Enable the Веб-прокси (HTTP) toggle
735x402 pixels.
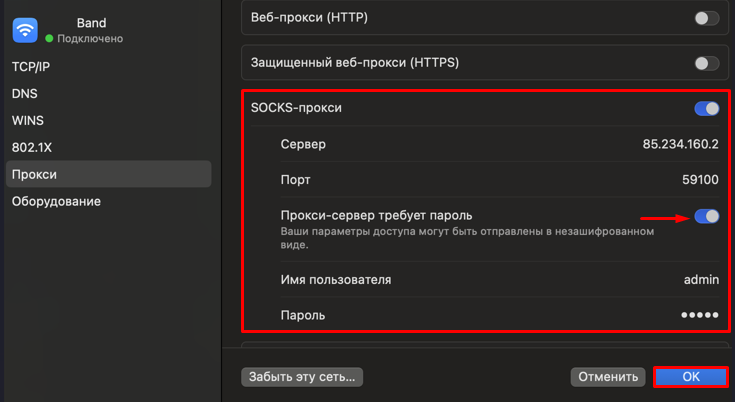coord(706,18)
